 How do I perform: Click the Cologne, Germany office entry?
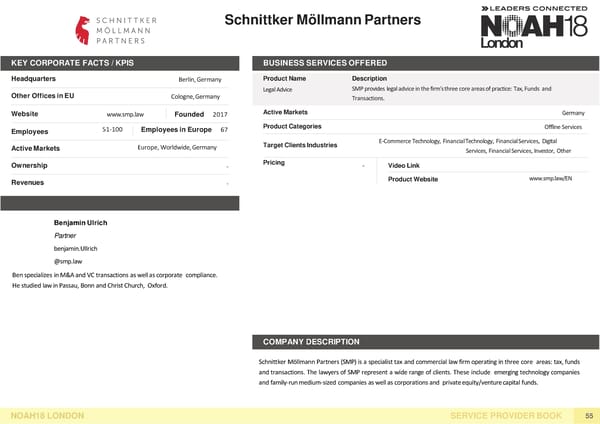pyautogui.click(x=195, y=96)
